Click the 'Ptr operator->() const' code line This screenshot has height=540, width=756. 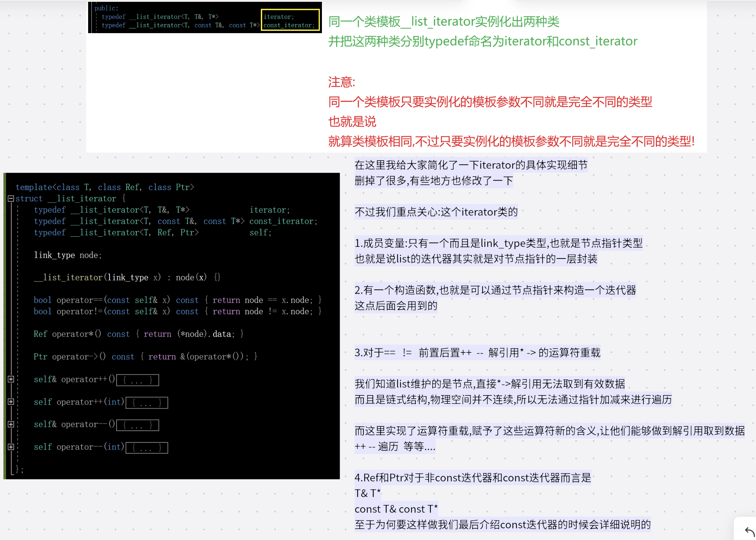pyautogui.click(x=146, y=356)
